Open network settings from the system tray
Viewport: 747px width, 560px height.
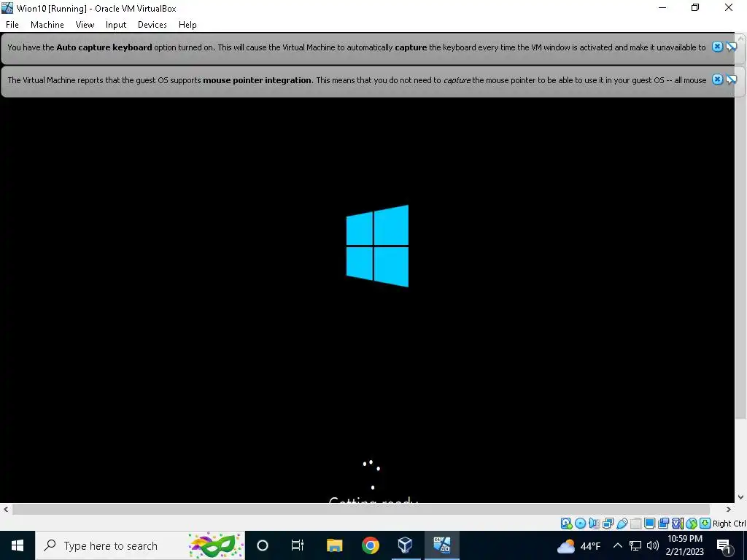pyautogui.click(x=635, y=545)
